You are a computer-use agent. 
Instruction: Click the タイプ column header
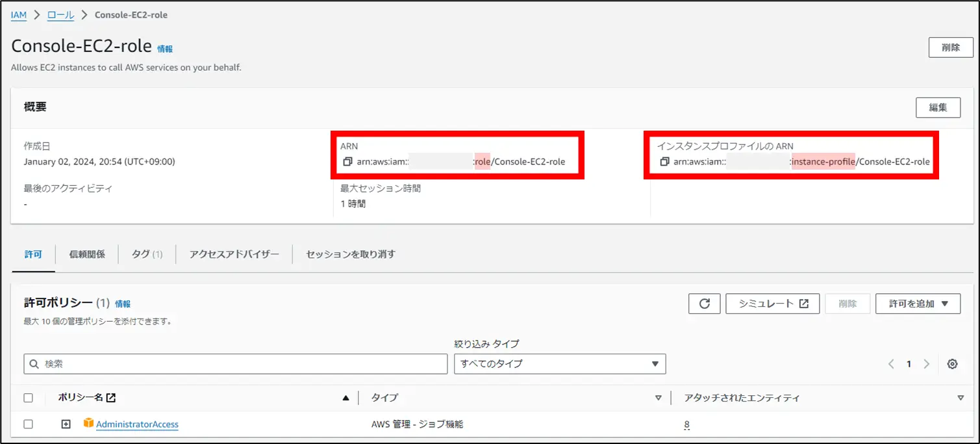(384, 398)
